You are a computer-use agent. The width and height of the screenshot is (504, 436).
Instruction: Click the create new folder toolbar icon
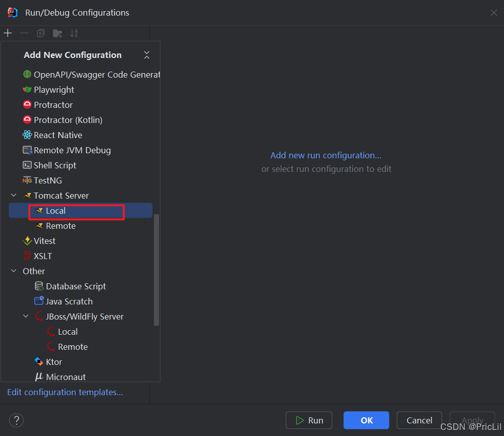(58, 33)
